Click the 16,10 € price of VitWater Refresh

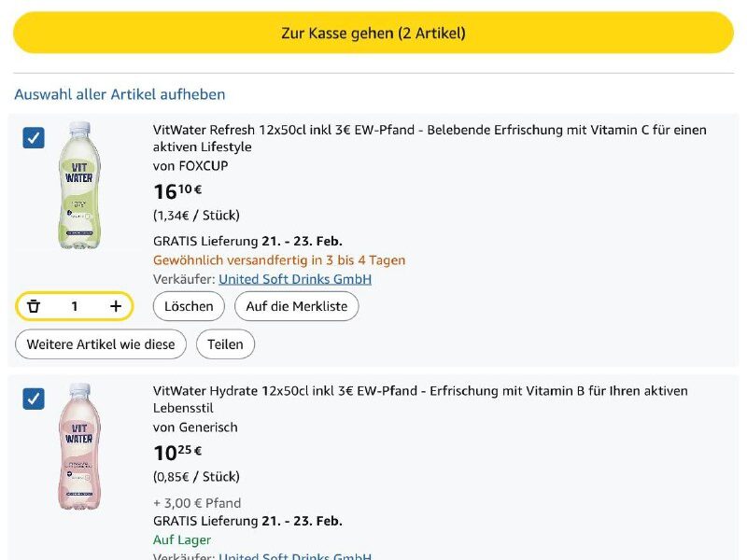pyautogui.click(x=177, y=191)
